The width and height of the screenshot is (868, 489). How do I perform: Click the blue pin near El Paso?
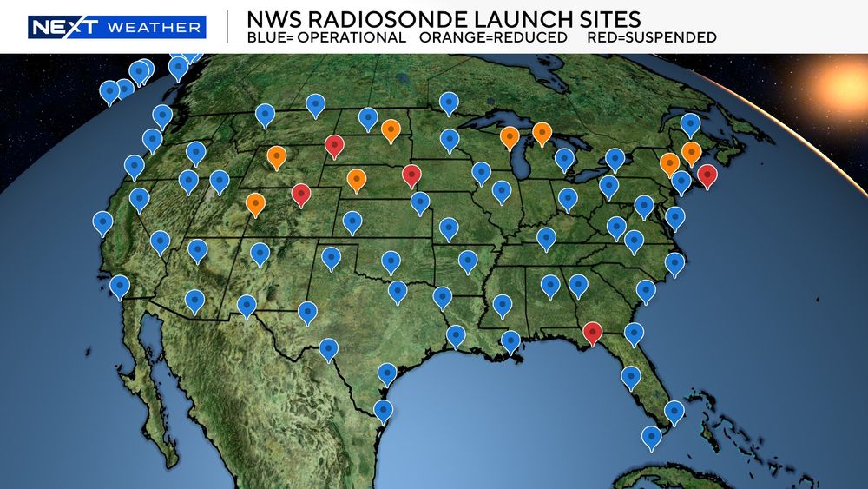(x=247, y=307)
